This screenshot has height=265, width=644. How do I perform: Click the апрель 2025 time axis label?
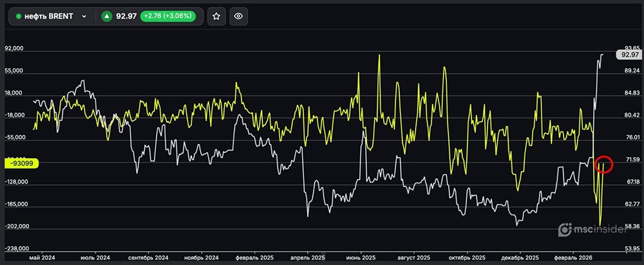[308, 257]
